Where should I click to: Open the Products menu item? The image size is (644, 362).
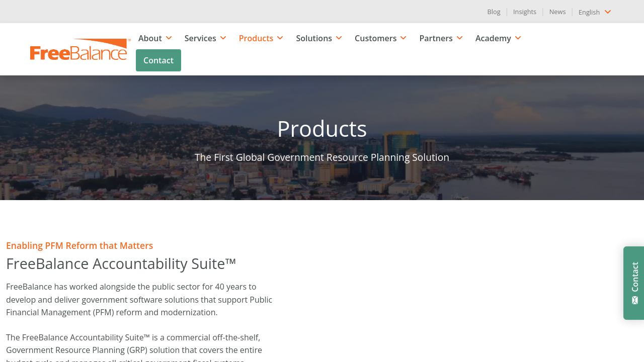256,38
